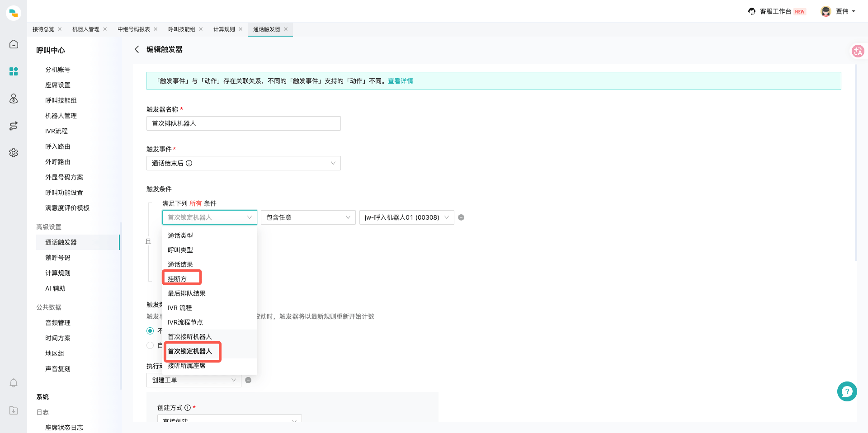868x433 pixels.
Task: Open the green apps grid sidebar icon
Action: [x=14, y=71]
